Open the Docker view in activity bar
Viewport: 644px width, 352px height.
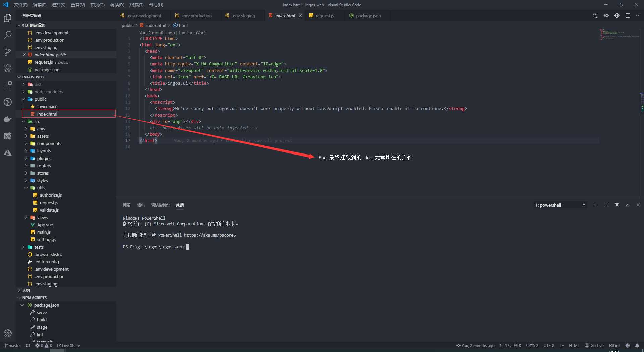point(8,119)
